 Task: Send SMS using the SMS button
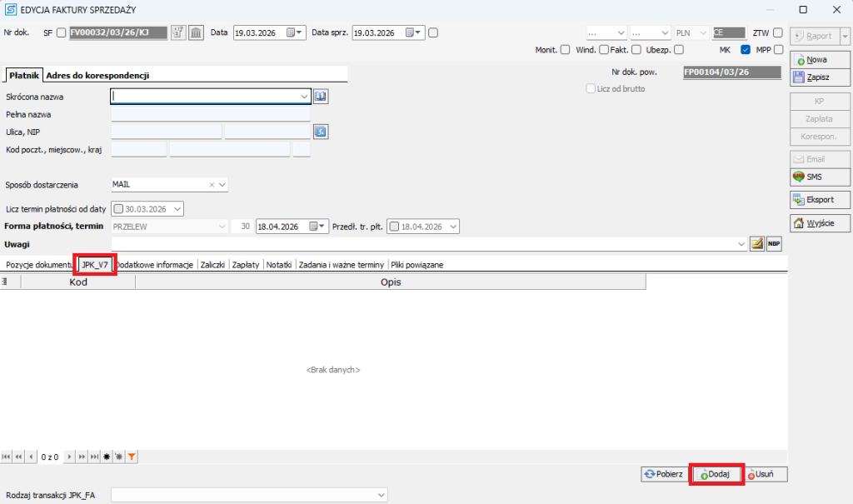[x=808, y=177]
